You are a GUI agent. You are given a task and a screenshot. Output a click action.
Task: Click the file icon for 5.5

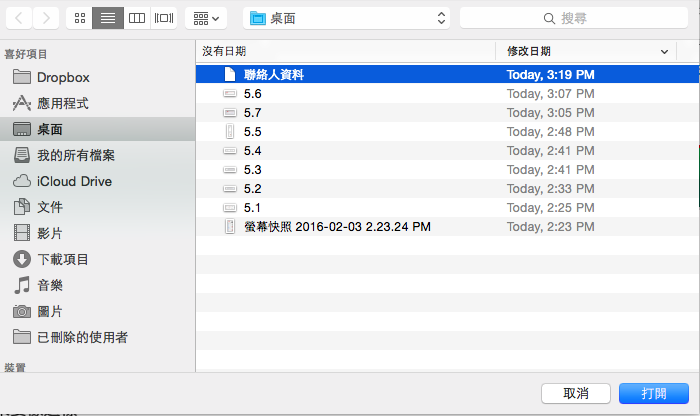[x=229, y=132]
